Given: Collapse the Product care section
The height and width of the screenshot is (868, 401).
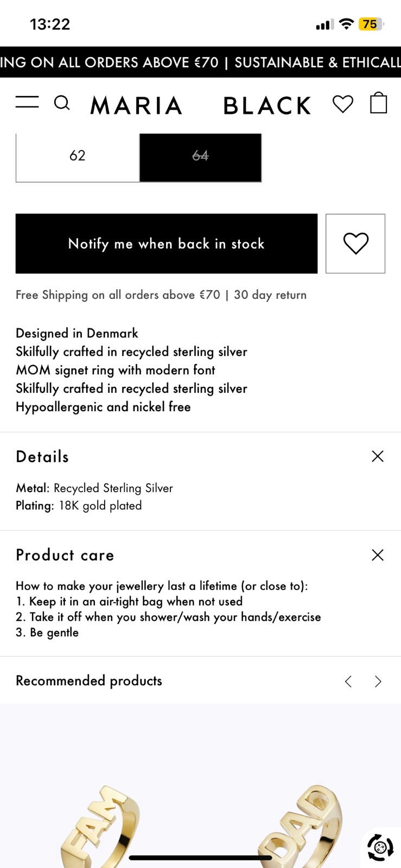Looking at the screenshot, I should [378, 555].
